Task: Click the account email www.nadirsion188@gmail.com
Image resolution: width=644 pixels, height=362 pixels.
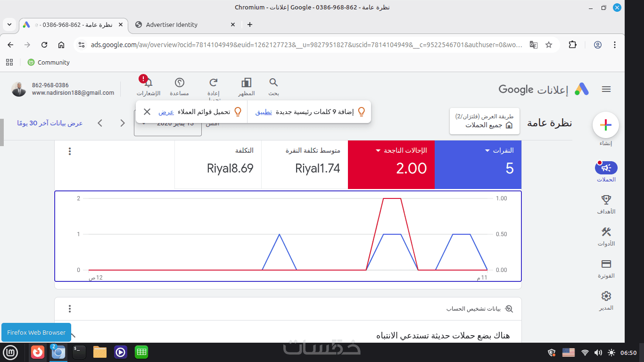Action: point(73,93)
